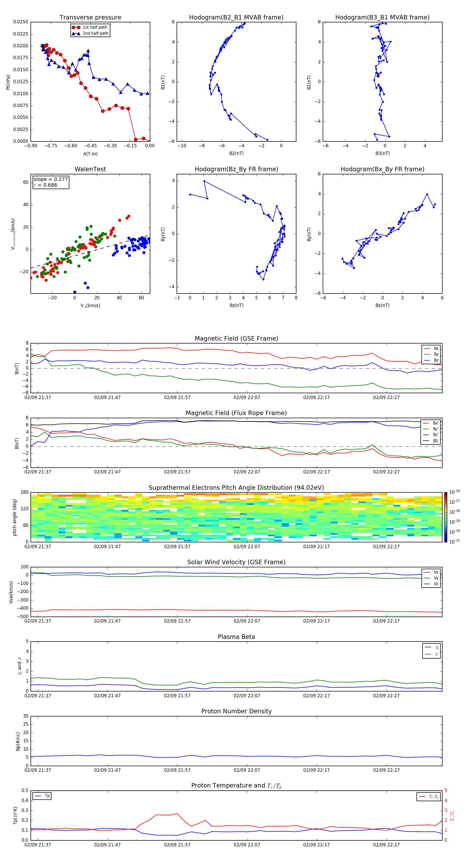Select the 'slope = 0.277' annotation

(x=50, y=179)
